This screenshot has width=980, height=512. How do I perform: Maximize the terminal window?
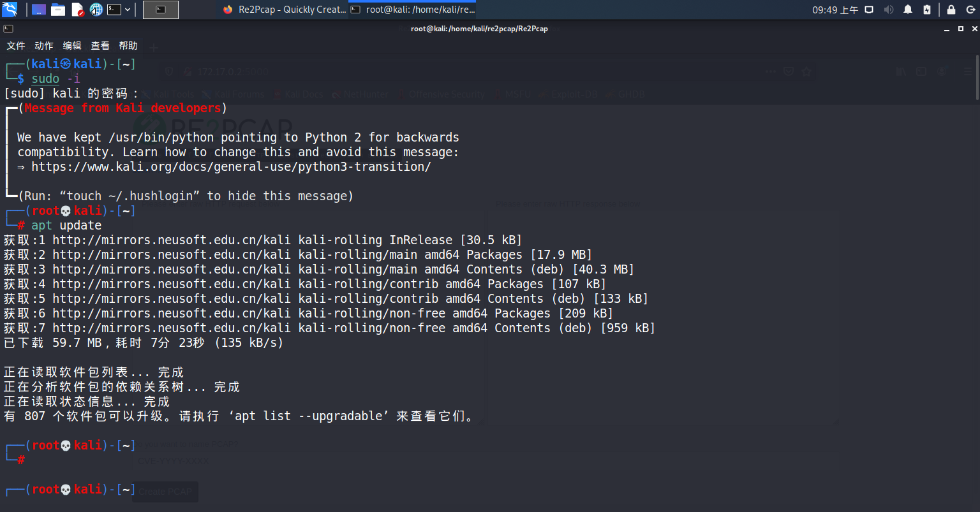(x=961, y=29)
